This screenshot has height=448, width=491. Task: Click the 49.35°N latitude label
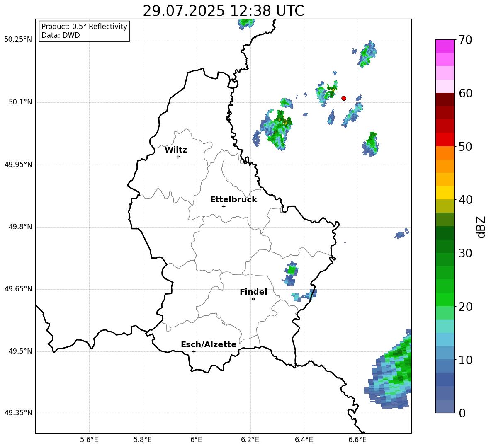(18, 413)
